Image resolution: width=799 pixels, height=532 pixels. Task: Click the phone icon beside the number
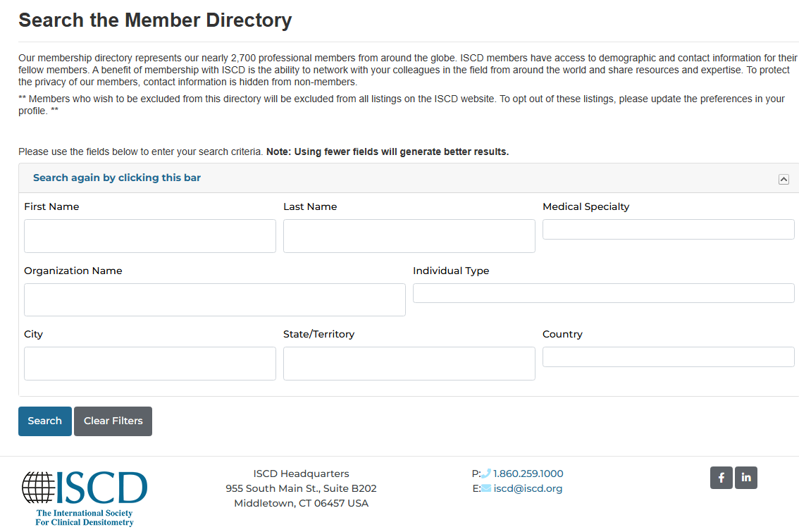pyautogui.click(x=486, y=474)
